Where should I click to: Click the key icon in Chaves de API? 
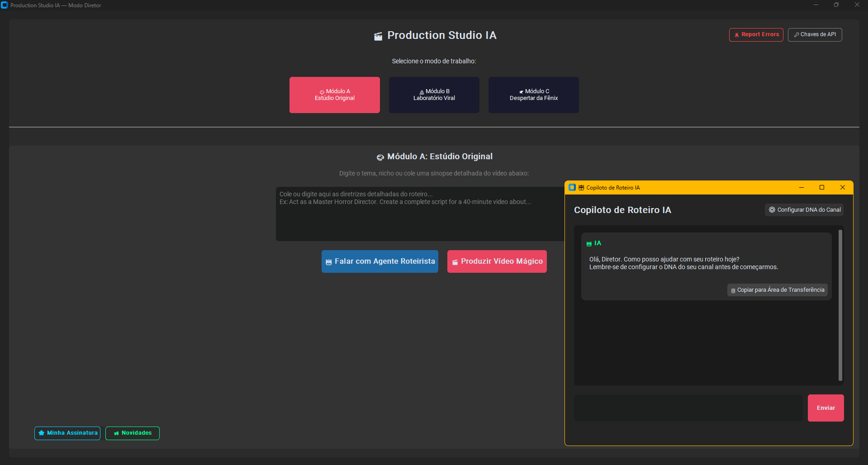797,35
